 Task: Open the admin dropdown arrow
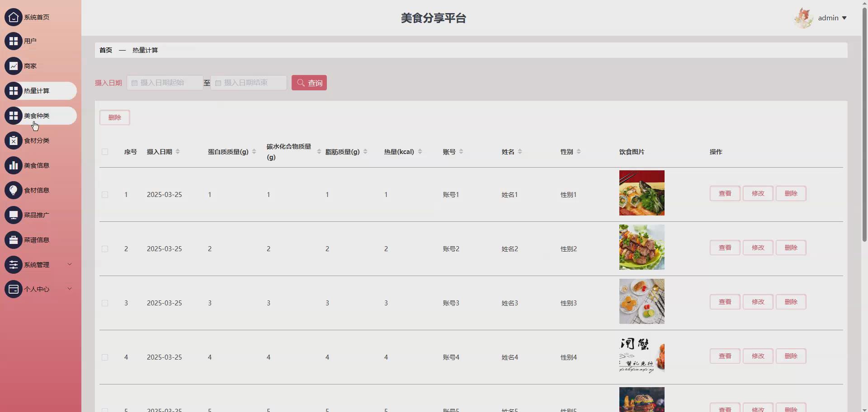pos(844,18)
